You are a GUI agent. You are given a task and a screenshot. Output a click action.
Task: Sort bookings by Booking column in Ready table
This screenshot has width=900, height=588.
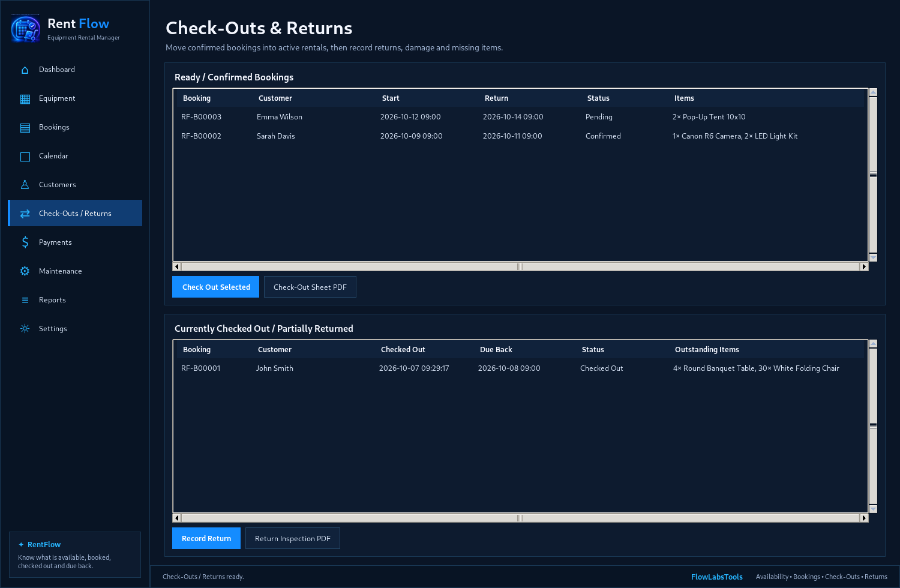[x=197, y=98]
